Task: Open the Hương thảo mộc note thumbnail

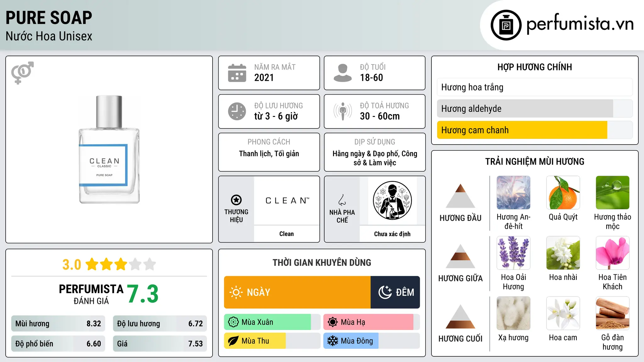Action: [x=613, y=193]
